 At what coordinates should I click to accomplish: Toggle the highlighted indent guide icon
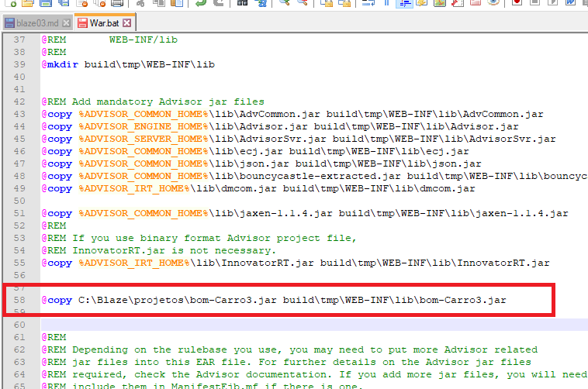point(404,3)
